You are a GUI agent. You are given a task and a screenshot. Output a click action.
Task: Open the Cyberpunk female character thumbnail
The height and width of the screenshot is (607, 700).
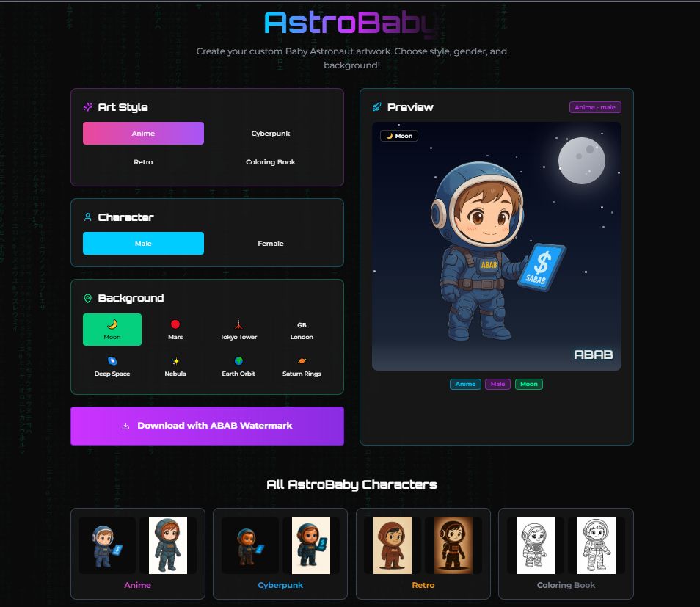[310, 545]
